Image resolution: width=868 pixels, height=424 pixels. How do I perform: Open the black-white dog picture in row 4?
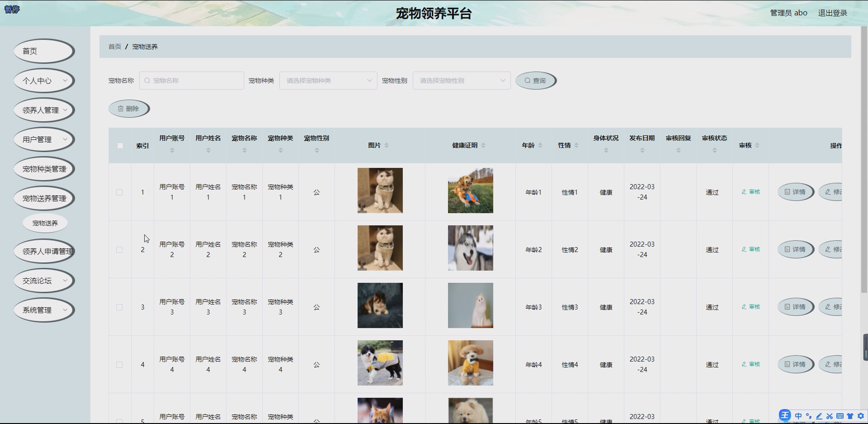point(380,363)
